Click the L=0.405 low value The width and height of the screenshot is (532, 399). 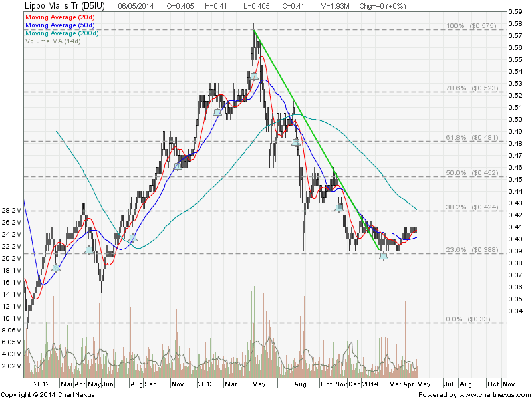point(257,6)
